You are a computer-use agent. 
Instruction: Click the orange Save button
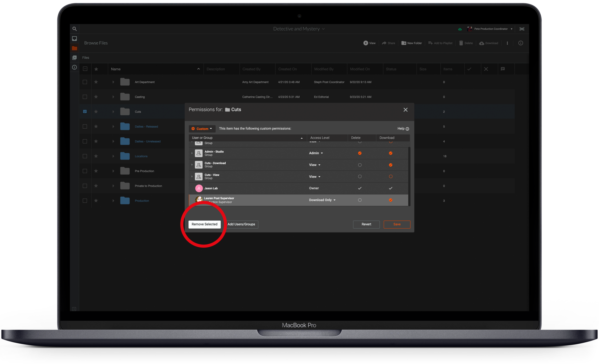[x=397, y=224]
